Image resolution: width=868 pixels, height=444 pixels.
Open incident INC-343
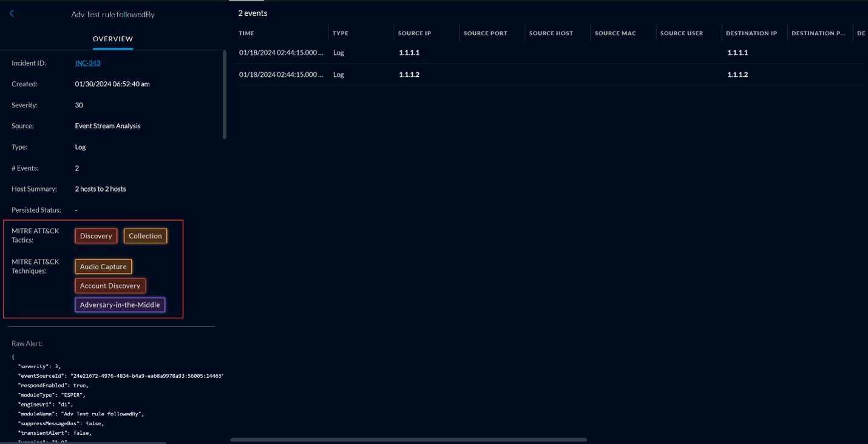pos(87,62)
